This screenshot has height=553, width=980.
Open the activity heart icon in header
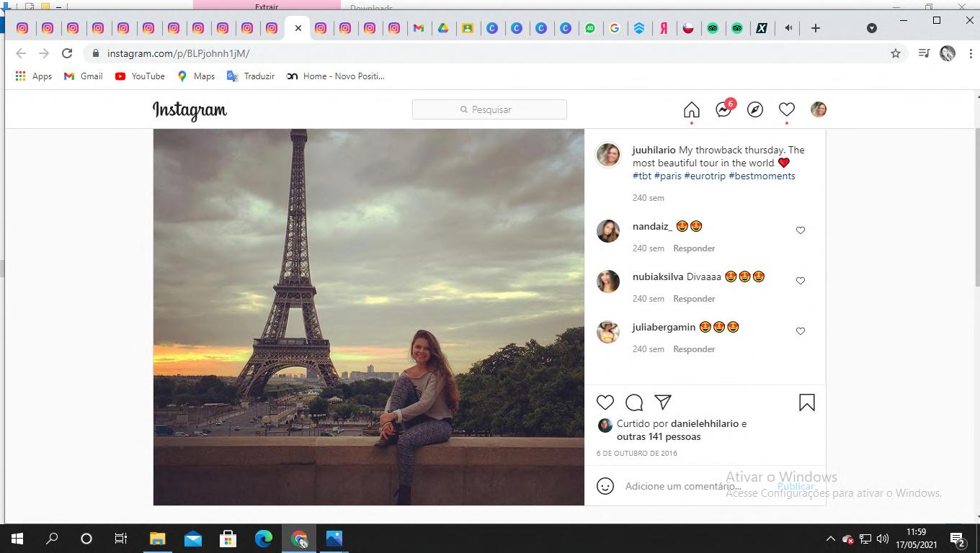click(x=787, y=109)
